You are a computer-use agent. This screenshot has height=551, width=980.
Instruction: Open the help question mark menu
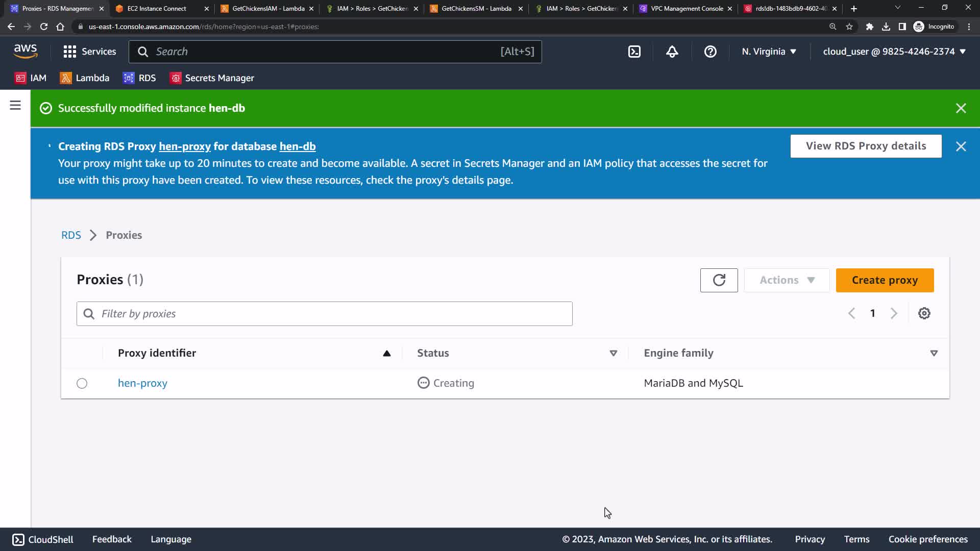coord(710,52)
